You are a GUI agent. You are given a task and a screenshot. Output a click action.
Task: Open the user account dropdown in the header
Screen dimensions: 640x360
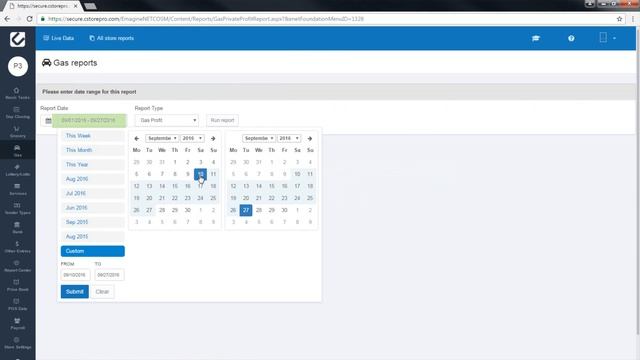[607, 38]
